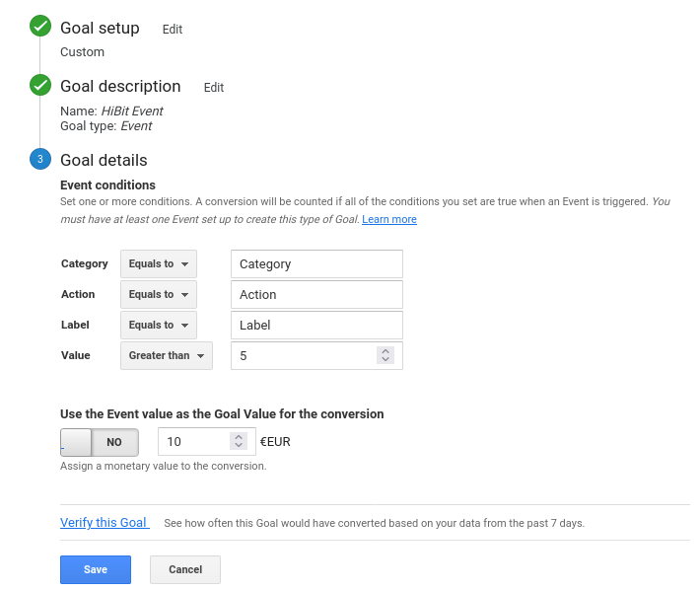Open the Action condition dropdown
The height and width of the screenshot is (591, 700).
pos(159,295)
